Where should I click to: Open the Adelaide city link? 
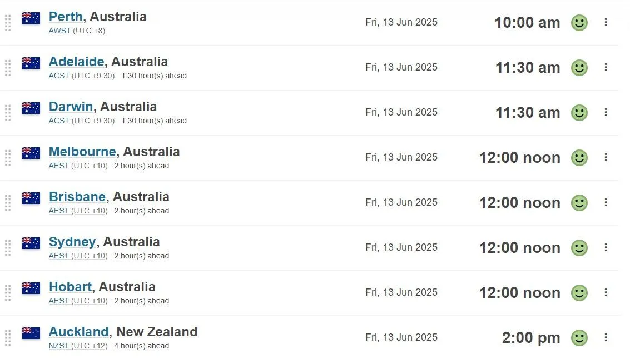[76, 62]
